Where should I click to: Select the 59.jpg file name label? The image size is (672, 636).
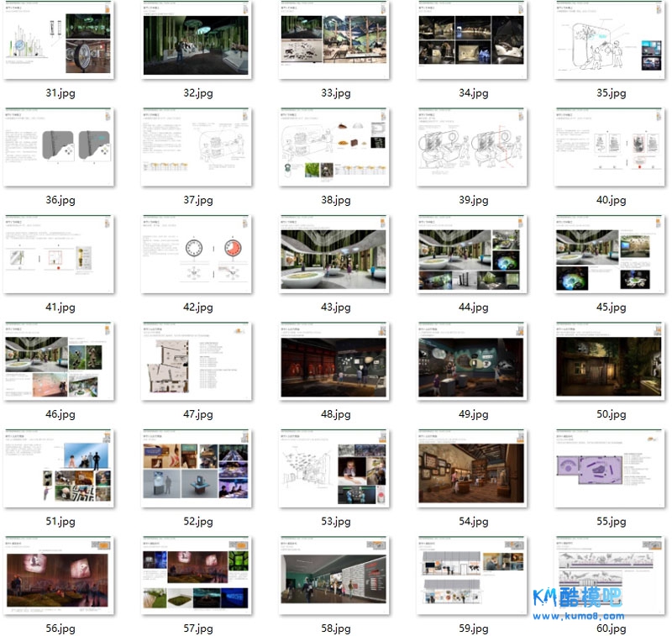pyautogui.click(x=470, y=628)
